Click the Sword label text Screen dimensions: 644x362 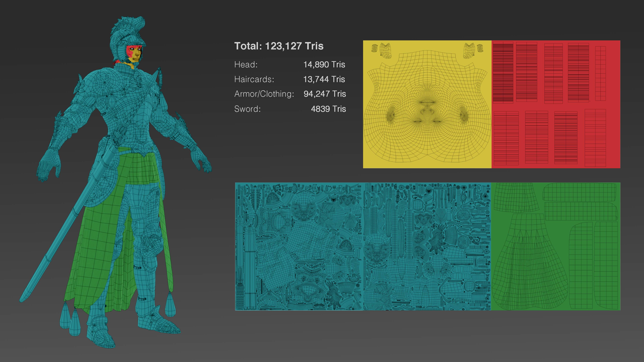(247, 109)
